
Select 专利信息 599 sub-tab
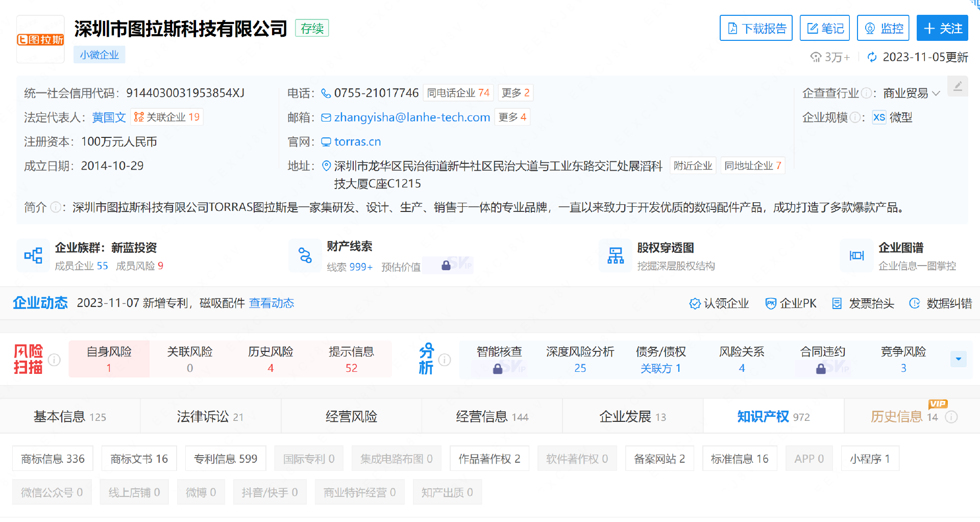click(x=226, y=459)
